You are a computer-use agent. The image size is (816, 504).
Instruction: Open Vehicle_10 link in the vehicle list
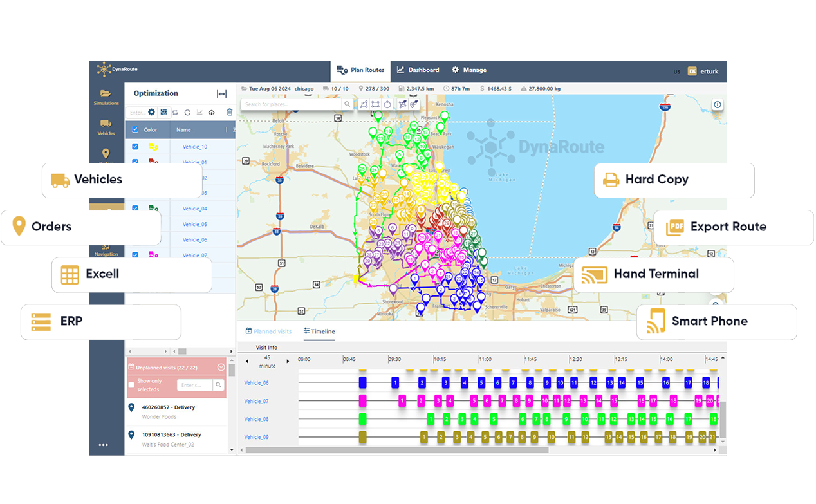[195, 147]
